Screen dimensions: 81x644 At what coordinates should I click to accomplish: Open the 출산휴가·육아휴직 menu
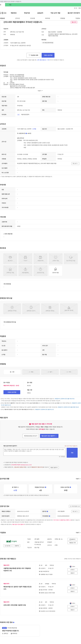pos(74,13)
